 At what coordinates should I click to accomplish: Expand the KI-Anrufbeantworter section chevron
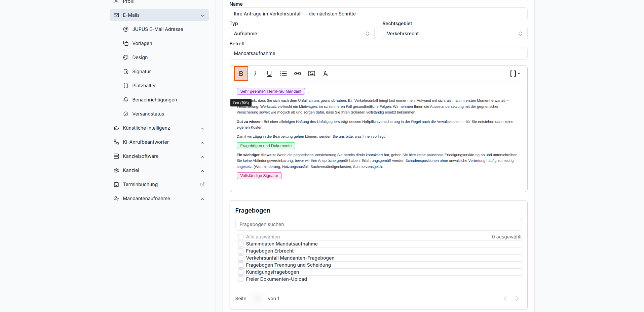202,142
